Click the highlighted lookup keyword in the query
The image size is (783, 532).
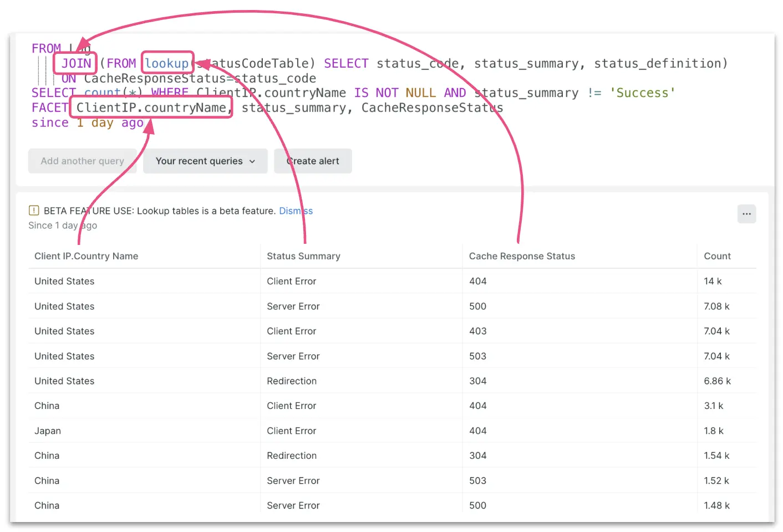(x=167, y=63)
